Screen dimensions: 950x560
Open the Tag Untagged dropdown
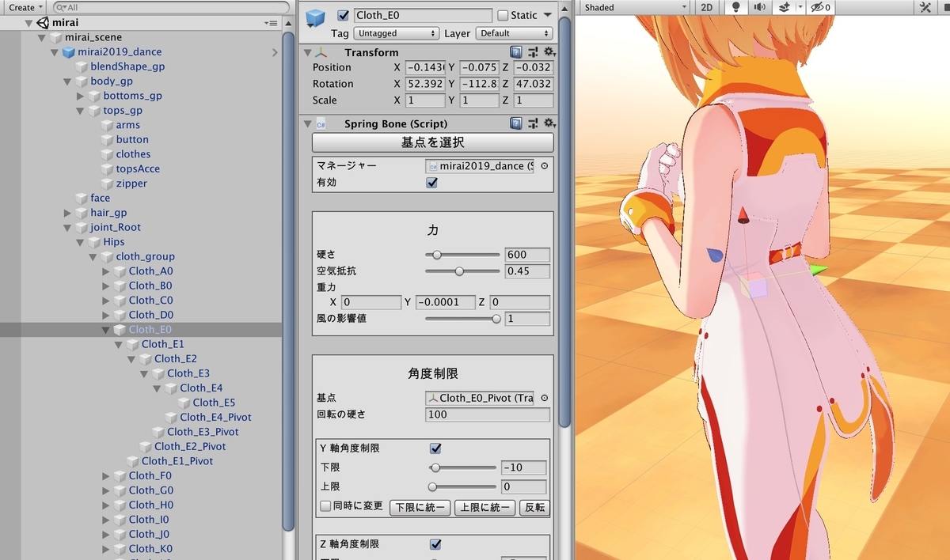coord(397,33)
